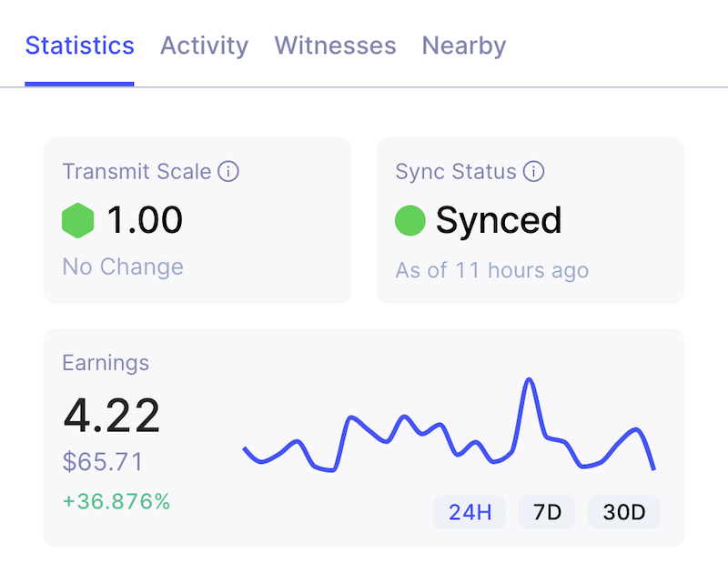The image size is (728, 563).
Task: Click the +36.876% change percentage
Action: [x=116, y=501]
